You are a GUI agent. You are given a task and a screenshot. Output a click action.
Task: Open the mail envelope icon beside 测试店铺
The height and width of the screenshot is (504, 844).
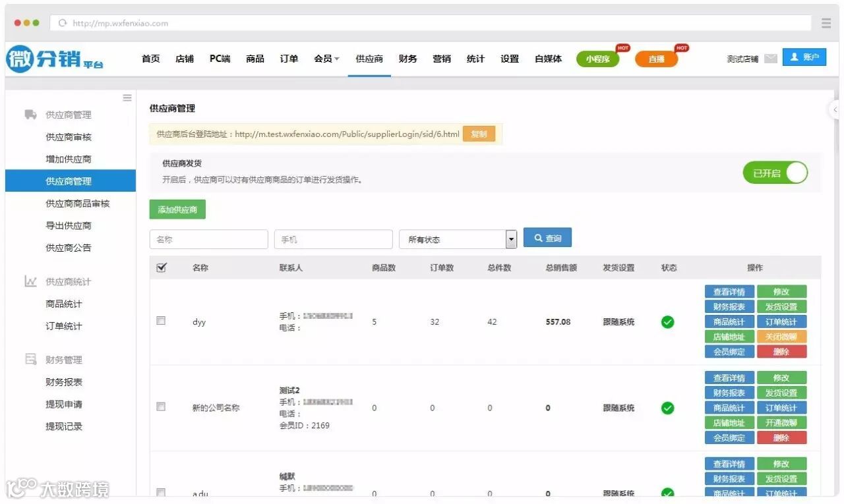[771, 59]
